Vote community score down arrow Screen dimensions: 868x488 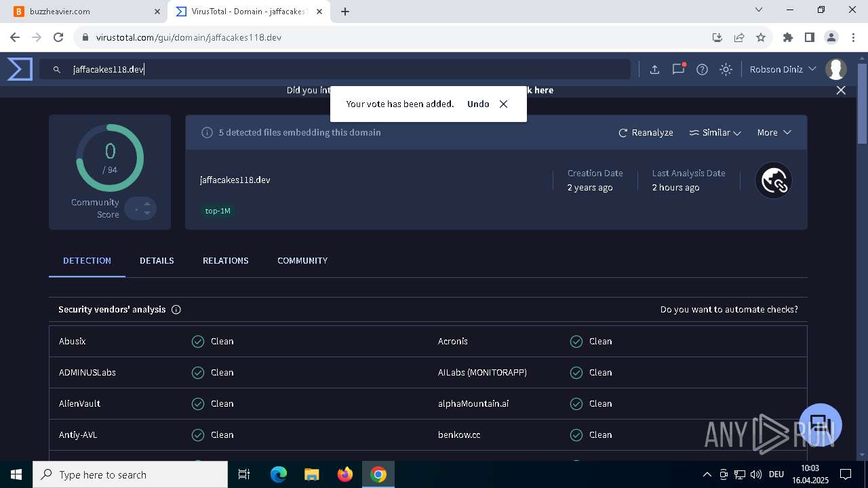click(x=147, y=213)
